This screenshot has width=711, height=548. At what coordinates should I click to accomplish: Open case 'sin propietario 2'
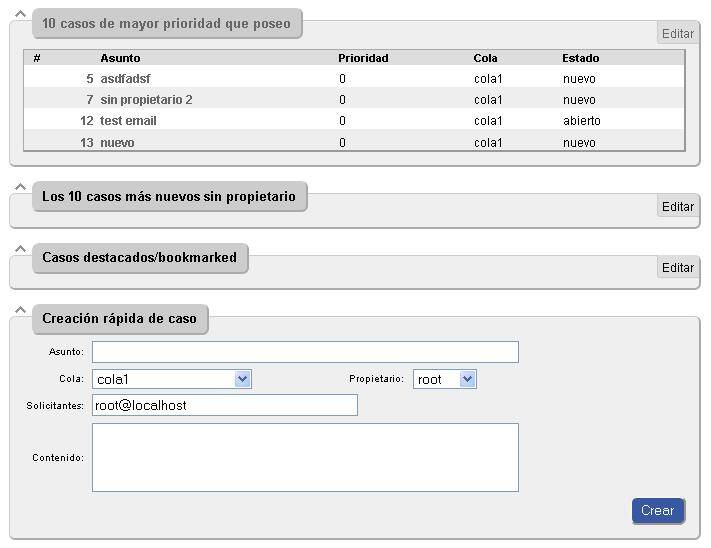146,100
